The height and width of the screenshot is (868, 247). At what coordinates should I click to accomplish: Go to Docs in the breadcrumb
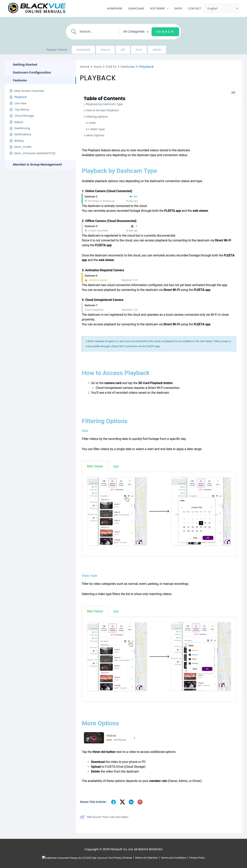tap(98, 67)
